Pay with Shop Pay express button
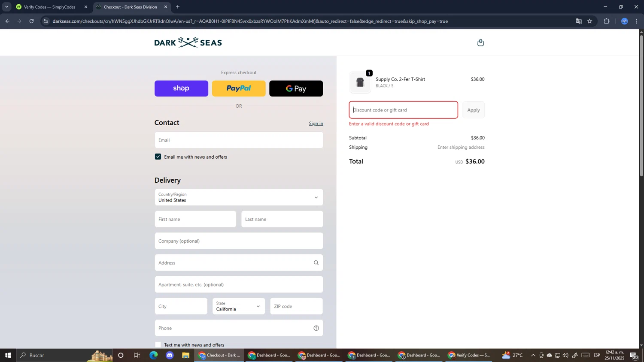 pyautogui.click(x=181, y=88)
